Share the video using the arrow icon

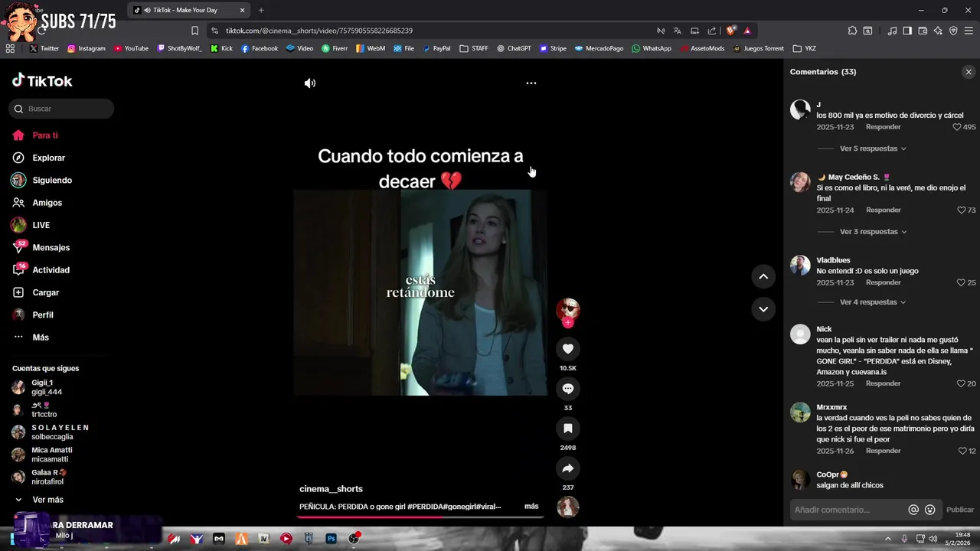coord(567,468)
